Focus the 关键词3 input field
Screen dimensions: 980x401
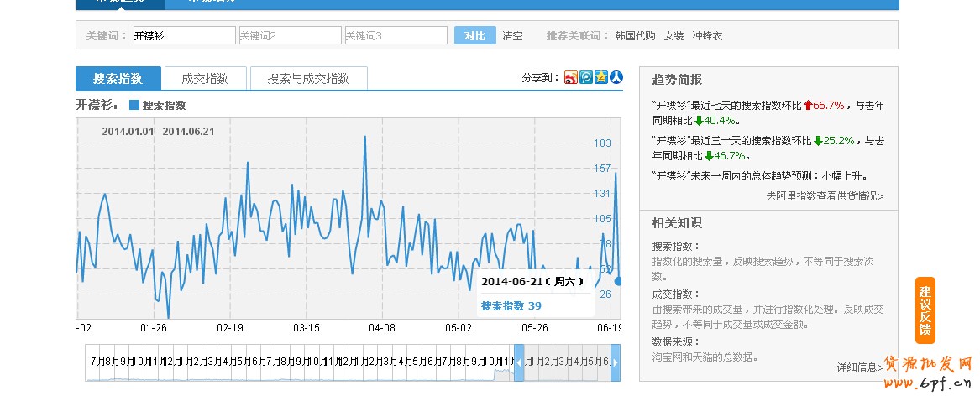click(x=396, y=36)
